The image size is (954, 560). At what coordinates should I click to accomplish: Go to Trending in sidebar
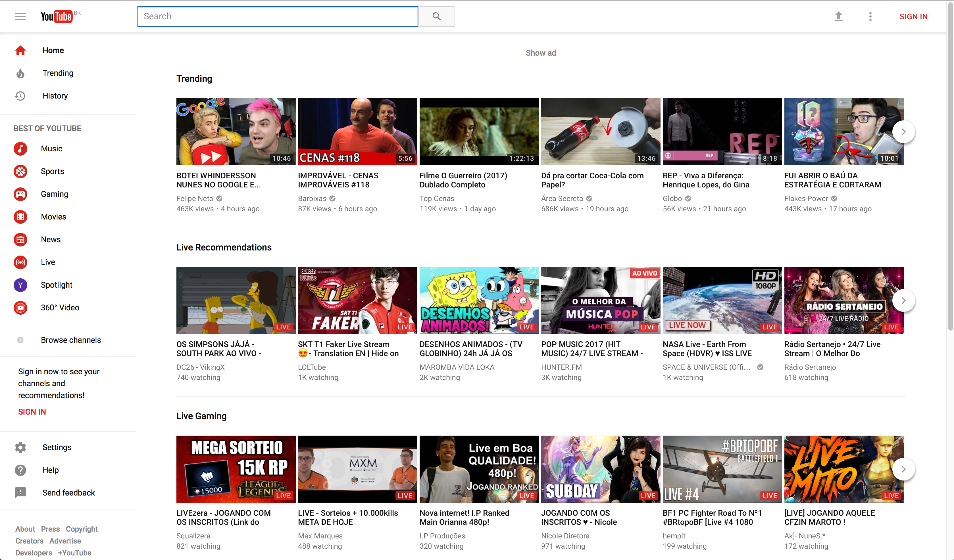[x=58, y=73]
